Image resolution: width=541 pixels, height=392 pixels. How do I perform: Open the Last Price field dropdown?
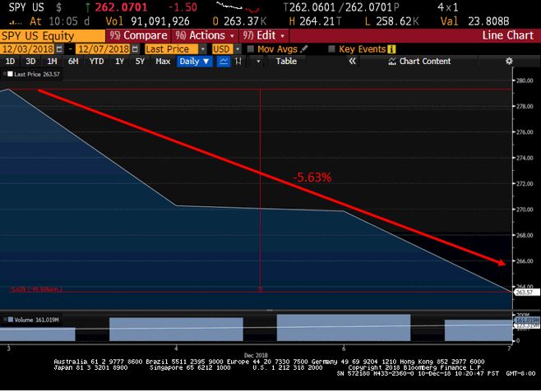pyautogui.click(x=203, y=49)
